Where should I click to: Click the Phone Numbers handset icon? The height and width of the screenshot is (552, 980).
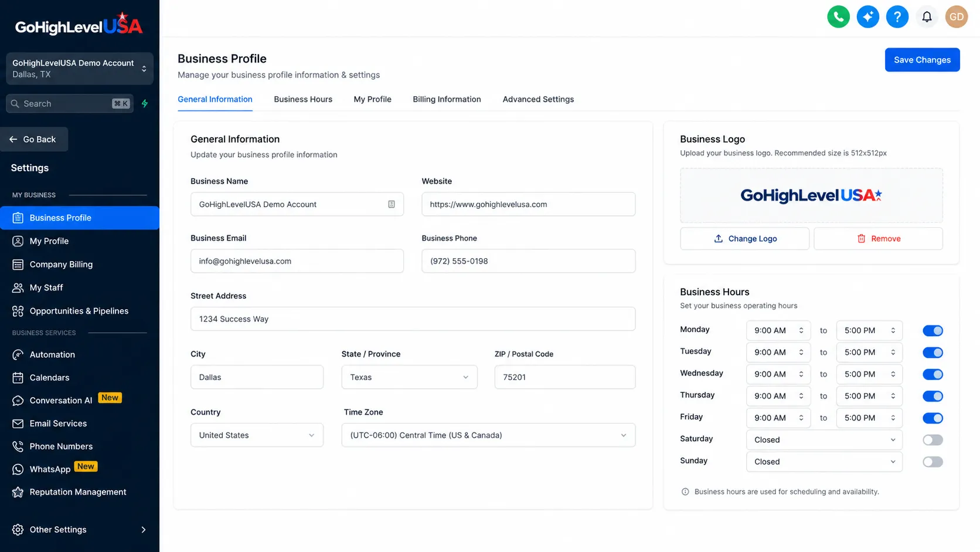pyautogui.click(x=18, y=446)
